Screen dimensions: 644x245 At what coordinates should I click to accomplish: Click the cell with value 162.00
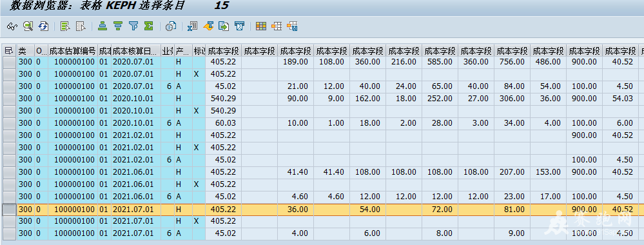tap(367, 99)
